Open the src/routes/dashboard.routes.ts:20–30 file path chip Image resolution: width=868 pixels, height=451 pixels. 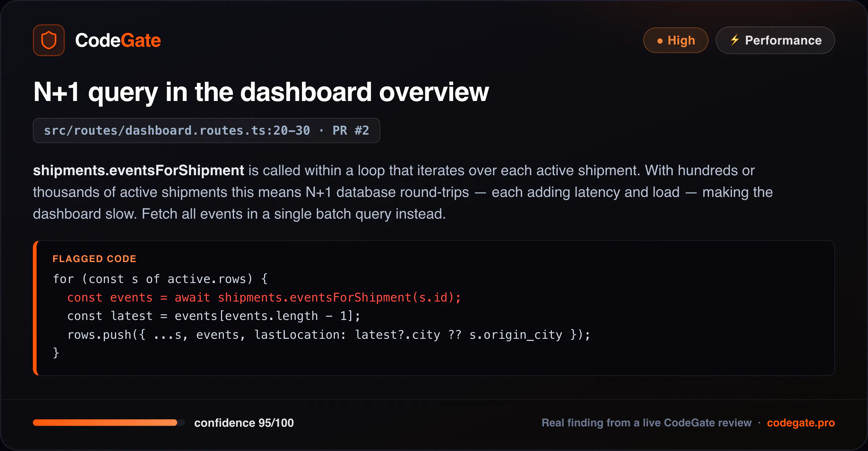(x=207, y=130)
